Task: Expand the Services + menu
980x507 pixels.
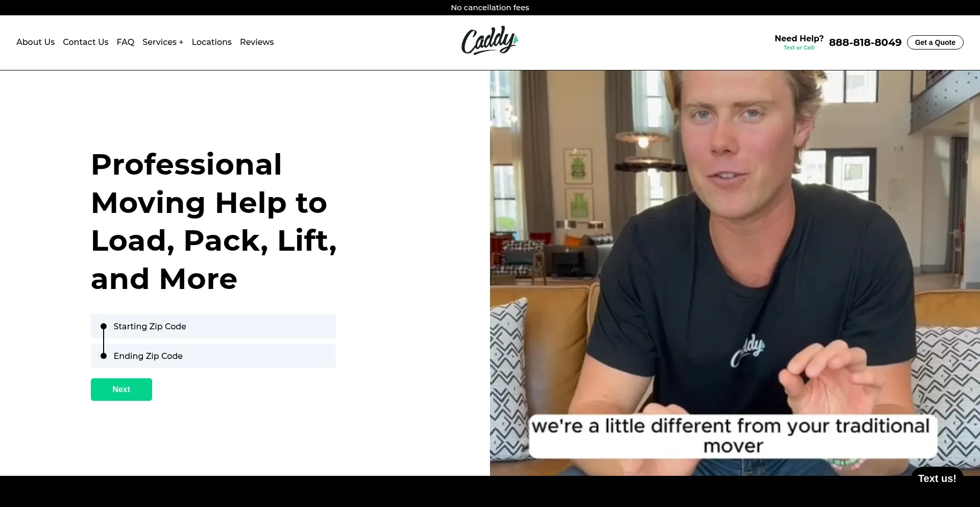Action: [163, 42]
